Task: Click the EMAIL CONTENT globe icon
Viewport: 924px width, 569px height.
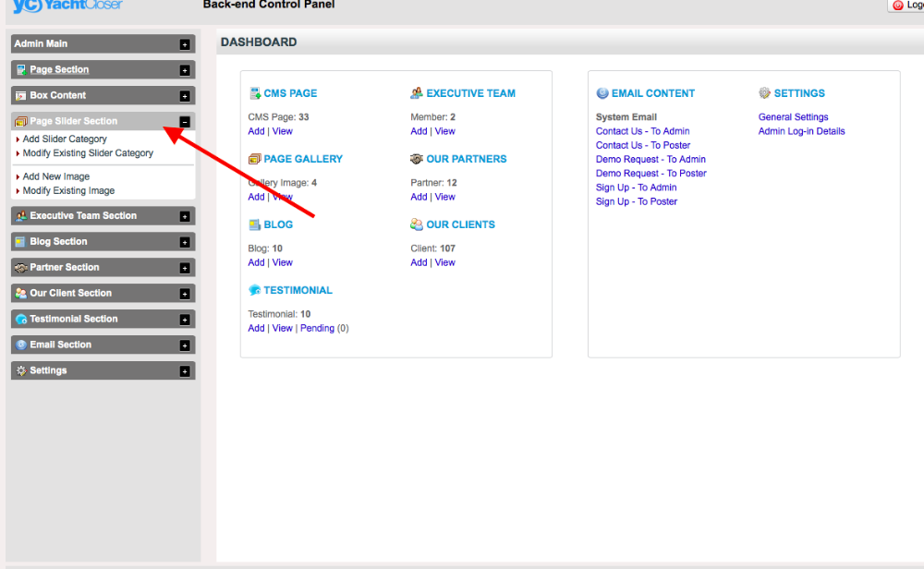Action: (602, 93)
